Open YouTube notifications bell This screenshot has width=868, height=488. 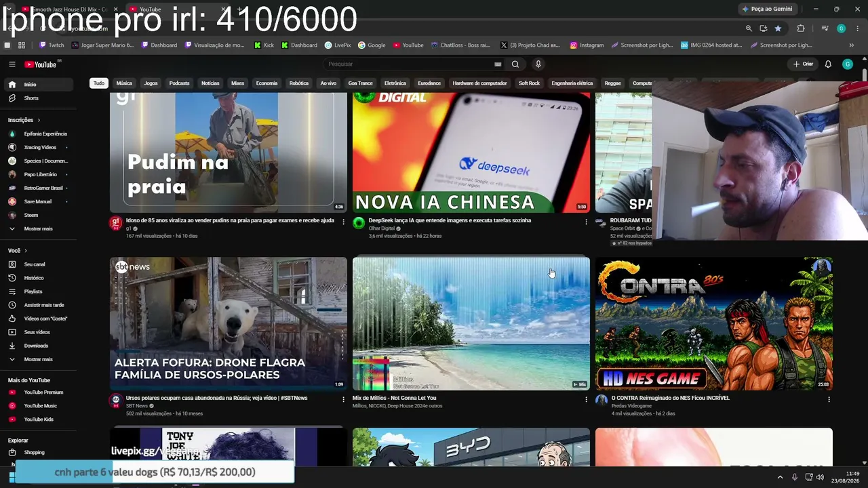coord(828,64)
